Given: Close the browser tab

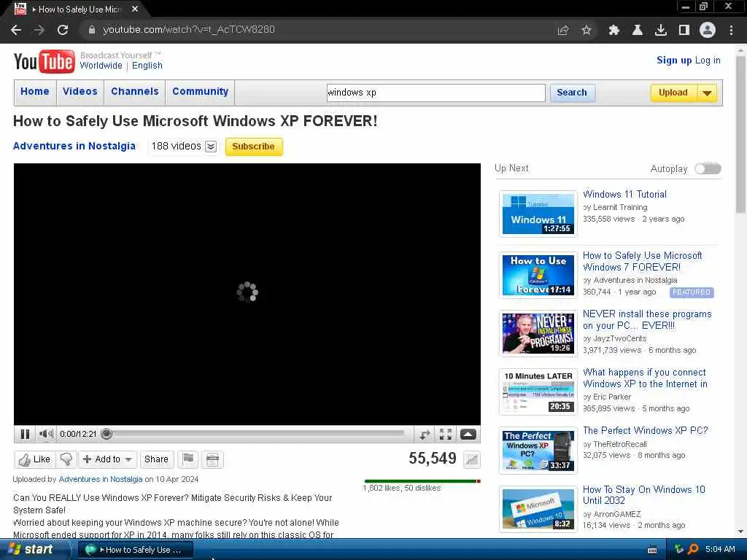Looking at the screenshot, I should [135, 9].
